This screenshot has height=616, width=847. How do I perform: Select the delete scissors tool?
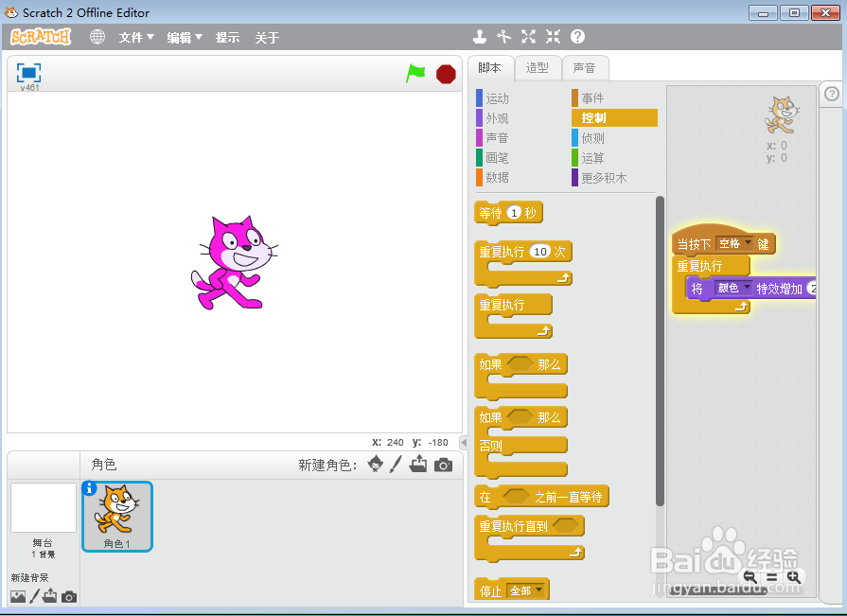click(504, 37)
